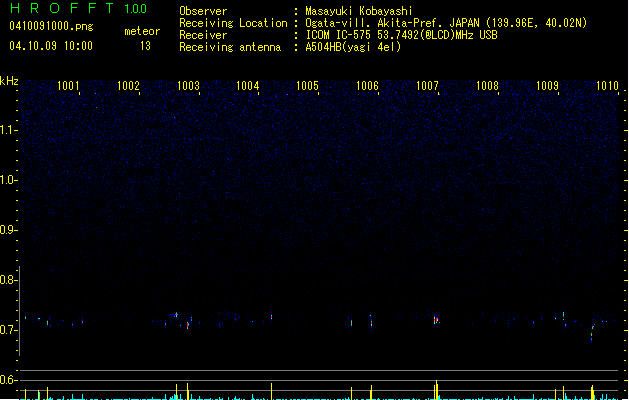Viewport: 629px width, 400px height.
Task: Click the 1010 time axis label
Action: coord(607,86)
